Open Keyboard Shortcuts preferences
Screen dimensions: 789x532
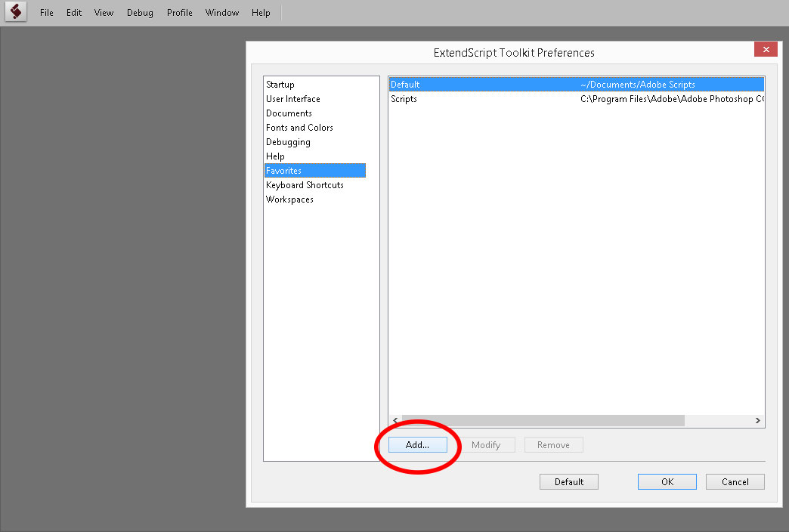click(x=305, y=184)
